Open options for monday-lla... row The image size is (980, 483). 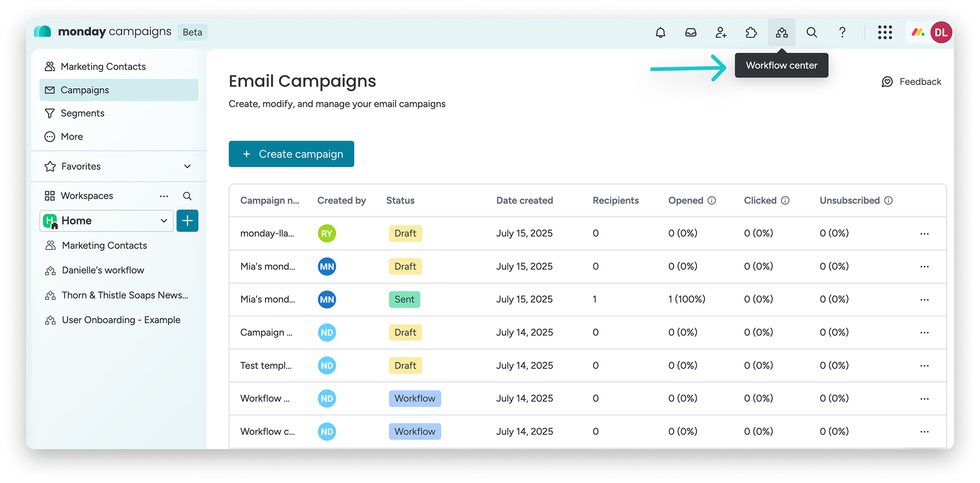tap(924, 233)
